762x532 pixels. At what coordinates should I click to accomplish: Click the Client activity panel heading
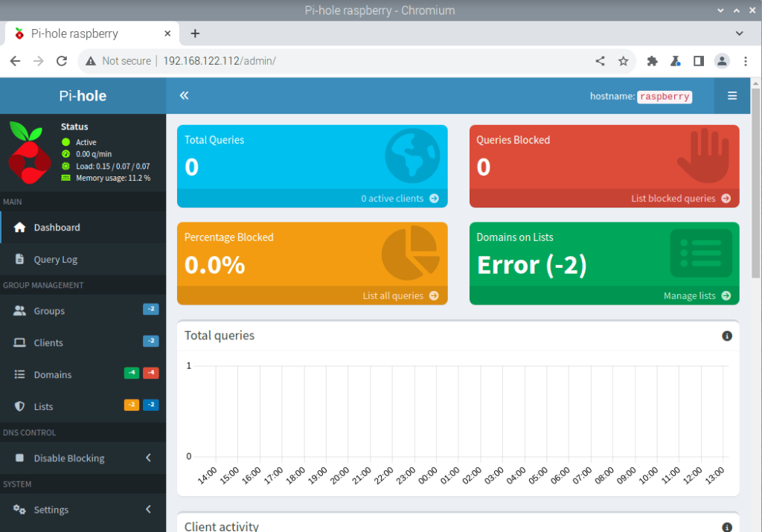pyautogui.click(x=222, y=526)
